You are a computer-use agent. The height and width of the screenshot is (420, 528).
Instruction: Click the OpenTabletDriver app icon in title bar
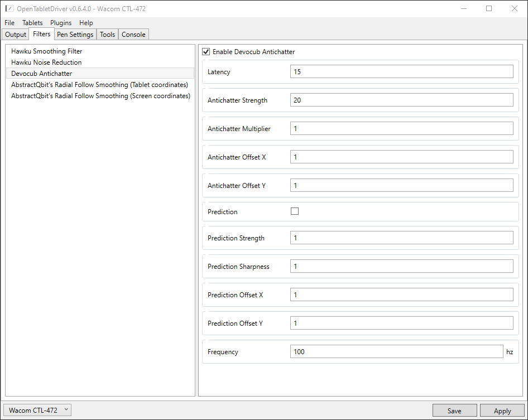tap(9, 8)
